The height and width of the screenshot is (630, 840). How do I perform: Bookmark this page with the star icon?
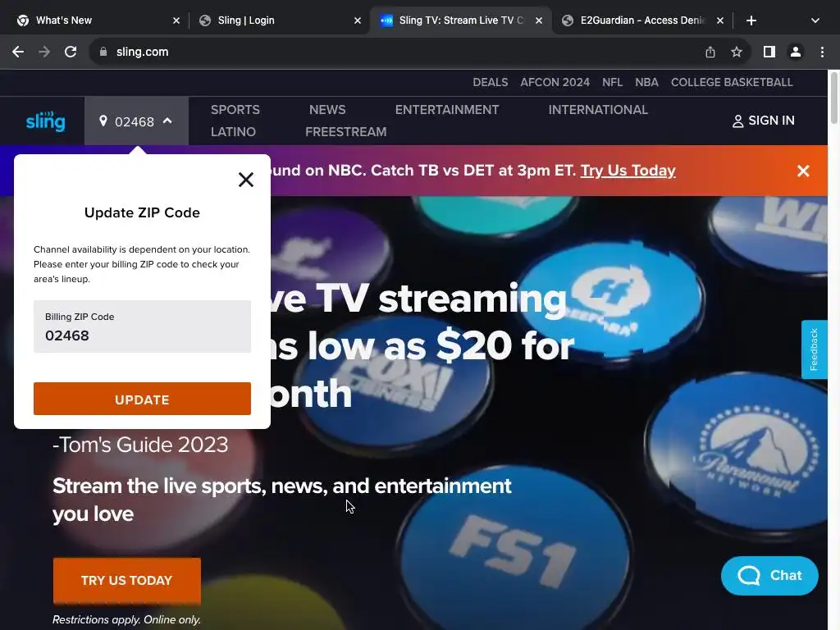pyautogui.click(x=737, y=52)
